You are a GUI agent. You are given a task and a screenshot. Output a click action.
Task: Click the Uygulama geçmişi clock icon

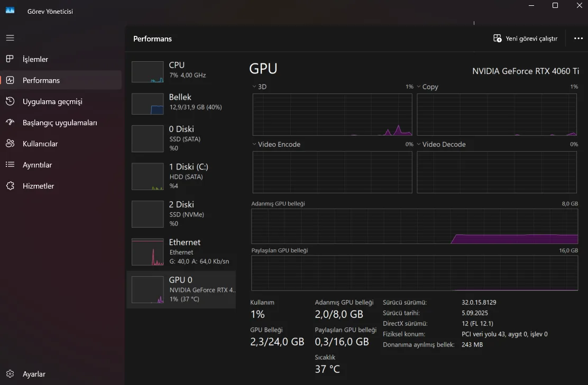pos(10,101)
